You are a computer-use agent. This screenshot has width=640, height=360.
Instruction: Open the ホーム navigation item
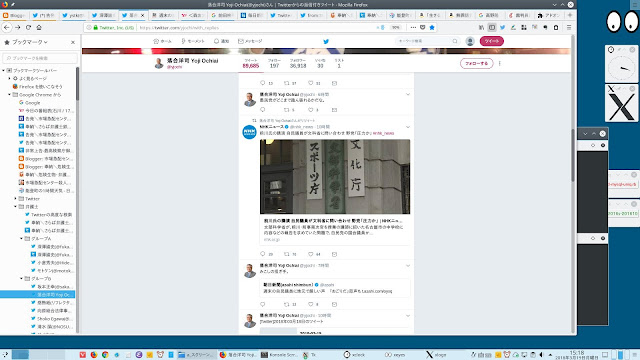pyautogui.click(x=162, y=41)
